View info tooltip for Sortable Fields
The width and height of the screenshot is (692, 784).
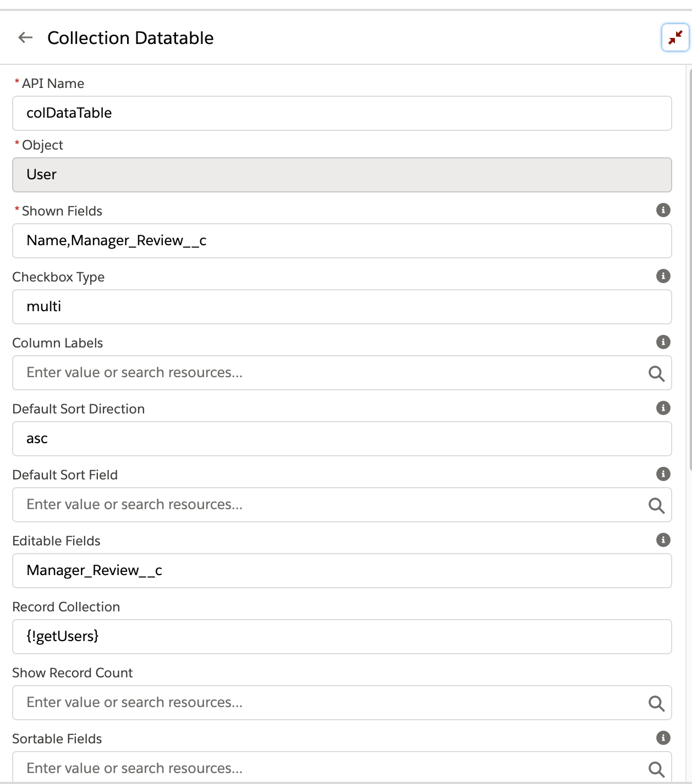tap(663, 738)
